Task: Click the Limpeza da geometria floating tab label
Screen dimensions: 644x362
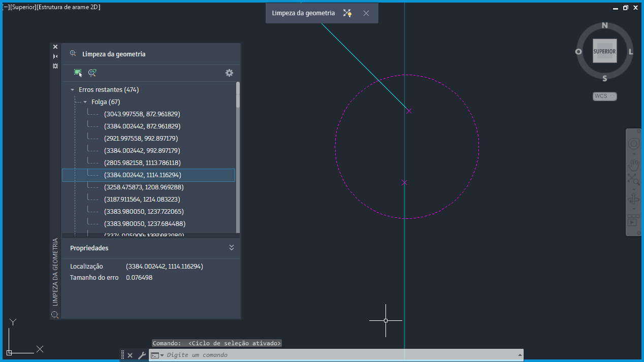Action: tap(303, 13)
